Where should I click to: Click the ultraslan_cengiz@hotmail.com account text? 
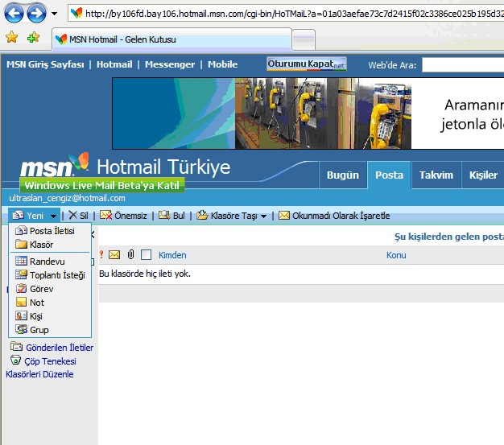(67, 198)
